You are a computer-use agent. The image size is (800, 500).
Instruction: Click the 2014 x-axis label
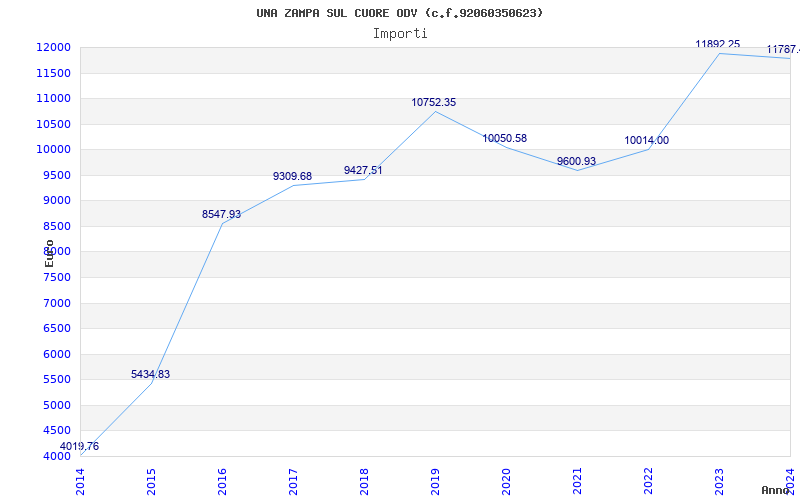(x=80, y=481)
